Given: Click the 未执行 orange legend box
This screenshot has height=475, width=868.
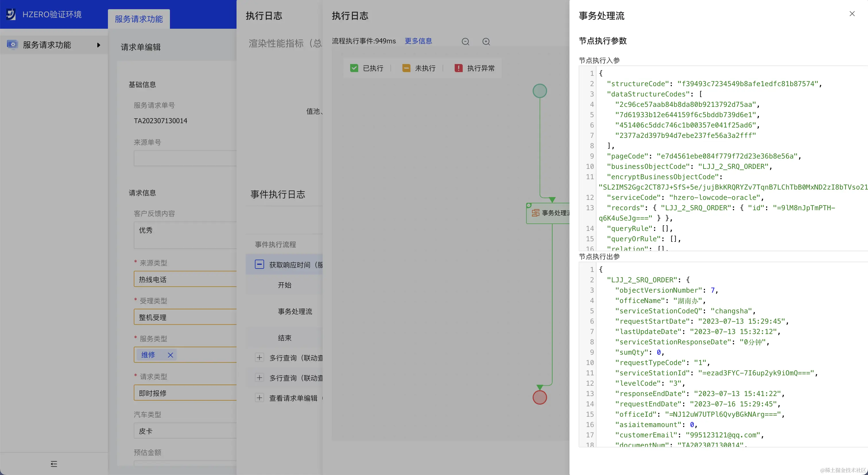Looking at the screenshot, I should [x=406, y=68].
